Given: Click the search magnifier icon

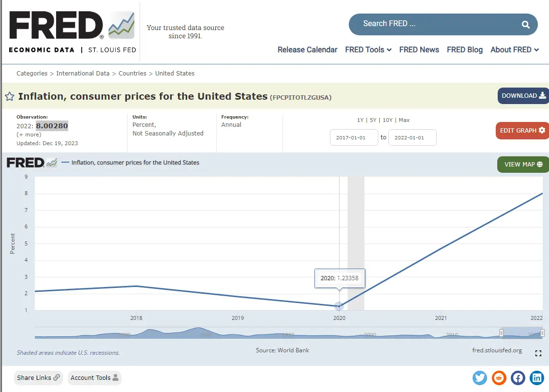Looking at the screenshot, I should (525, 24).
